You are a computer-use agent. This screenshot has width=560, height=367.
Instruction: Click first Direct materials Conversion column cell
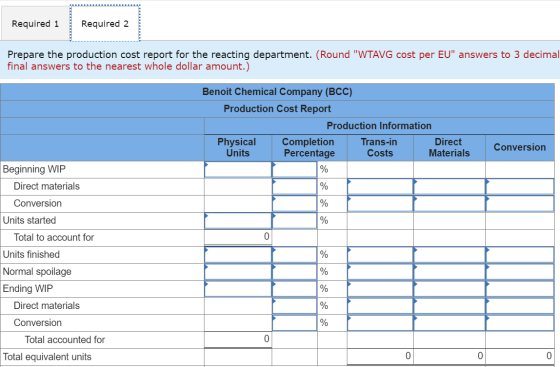point(520,186)
